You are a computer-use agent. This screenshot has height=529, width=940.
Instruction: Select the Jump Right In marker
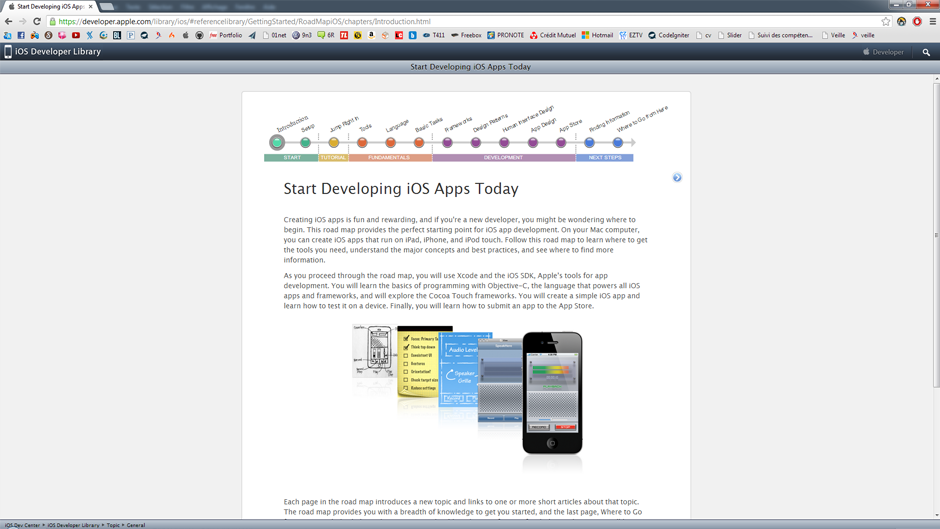[334, 143]
